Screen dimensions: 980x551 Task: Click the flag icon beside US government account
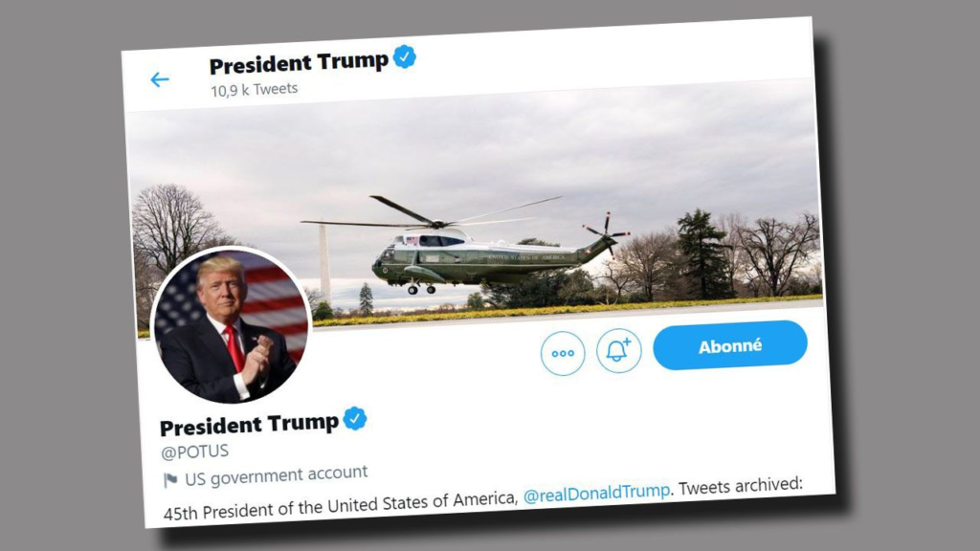point(170,480)
